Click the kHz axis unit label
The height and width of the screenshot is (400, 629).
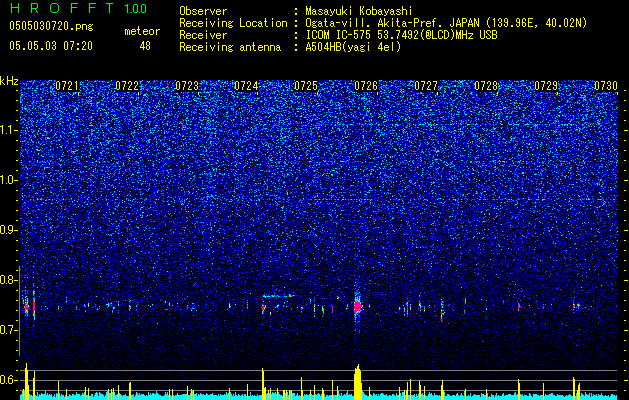click(9, 81)
